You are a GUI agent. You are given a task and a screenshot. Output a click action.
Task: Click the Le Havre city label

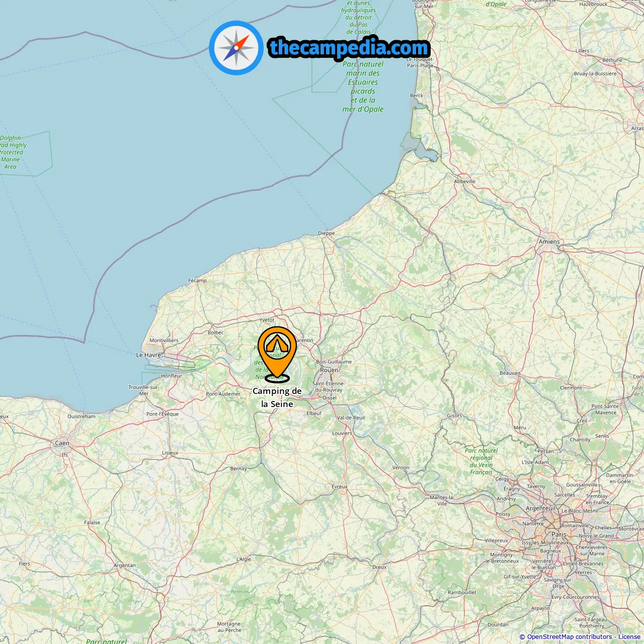pos(149,355)
